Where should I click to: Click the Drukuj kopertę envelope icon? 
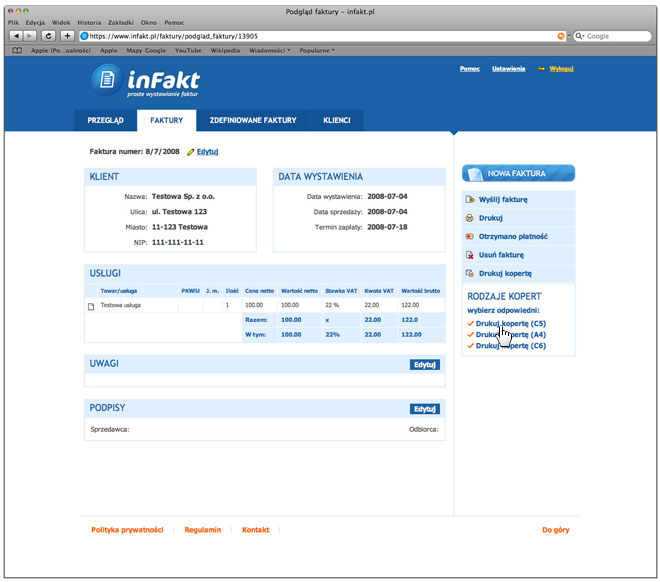pyautogui.click(x=470, y=274)
